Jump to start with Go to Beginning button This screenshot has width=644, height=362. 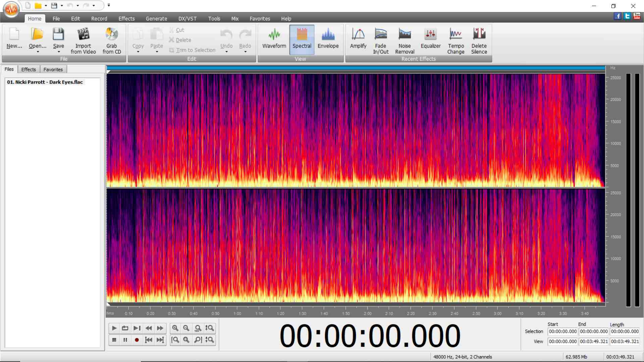pos(149,340)
